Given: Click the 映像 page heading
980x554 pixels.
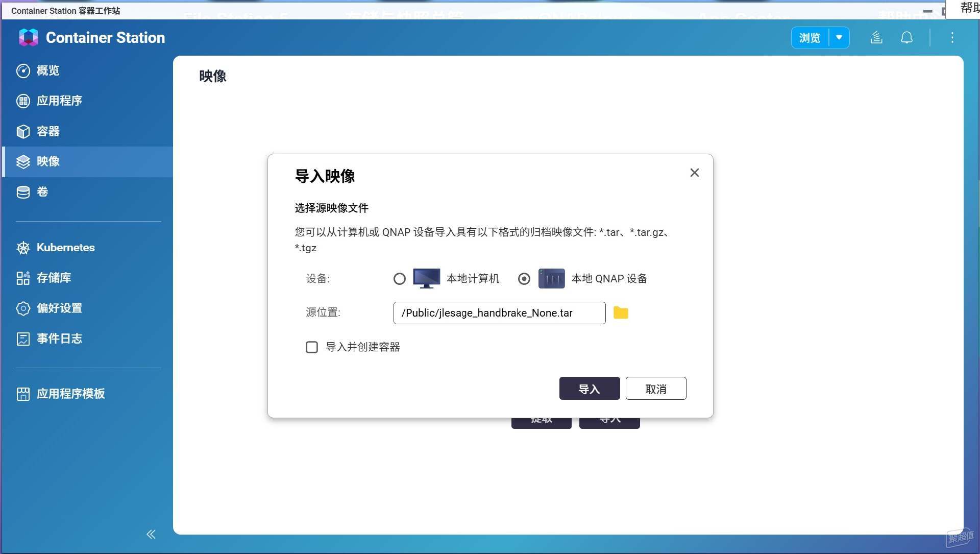Looking at the screenshot, I should point(212,76).
